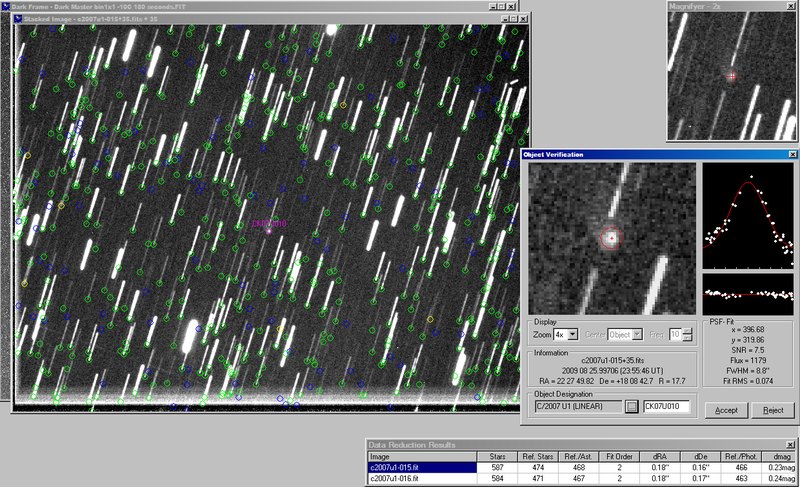Select the CK07U010 marker in the stacked image
This screenshot has width=800, height=487.
click(269, 230)
